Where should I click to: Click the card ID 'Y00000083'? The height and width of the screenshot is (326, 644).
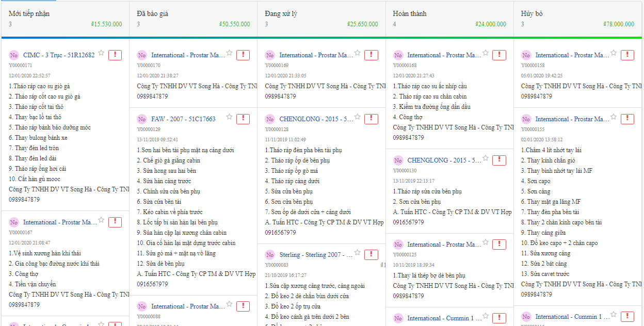[278, 265]
